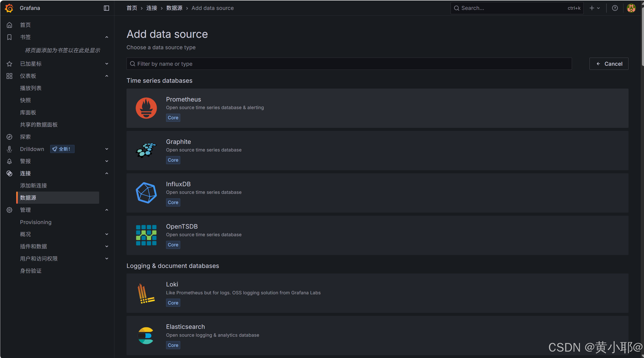Open the user avatar profile menu
Viewport: 644px width, 358px height.
pos(631,8)
